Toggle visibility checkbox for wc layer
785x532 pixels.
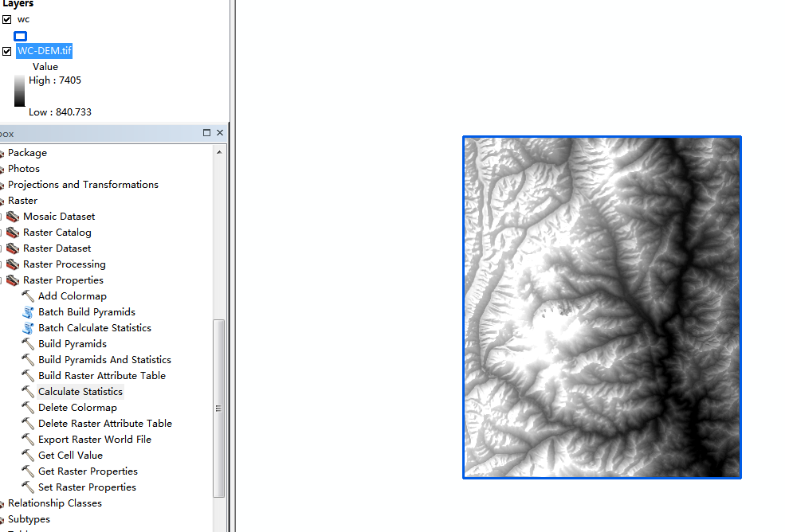[x=7, y=20]
